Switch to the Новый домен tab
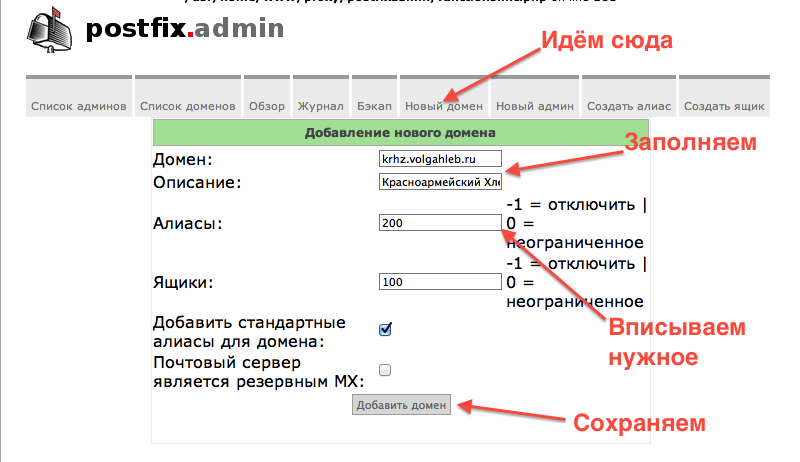Screen dimensions: 800x462 (443, 106)
